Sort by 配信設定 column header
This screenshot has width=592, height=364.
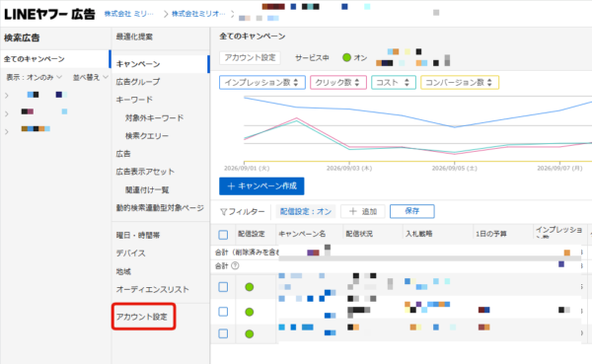point(252,234)
